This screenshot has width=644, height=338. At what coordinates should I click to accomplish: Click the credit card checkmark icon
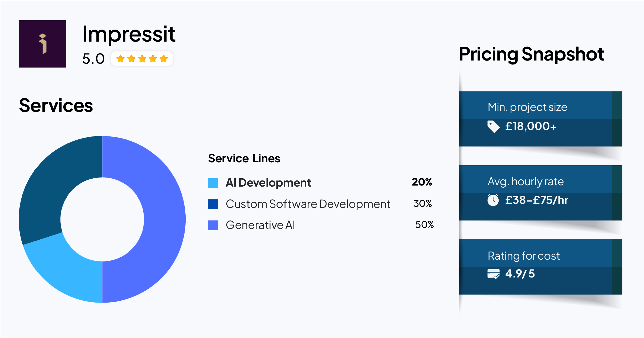tap(494, 274)
